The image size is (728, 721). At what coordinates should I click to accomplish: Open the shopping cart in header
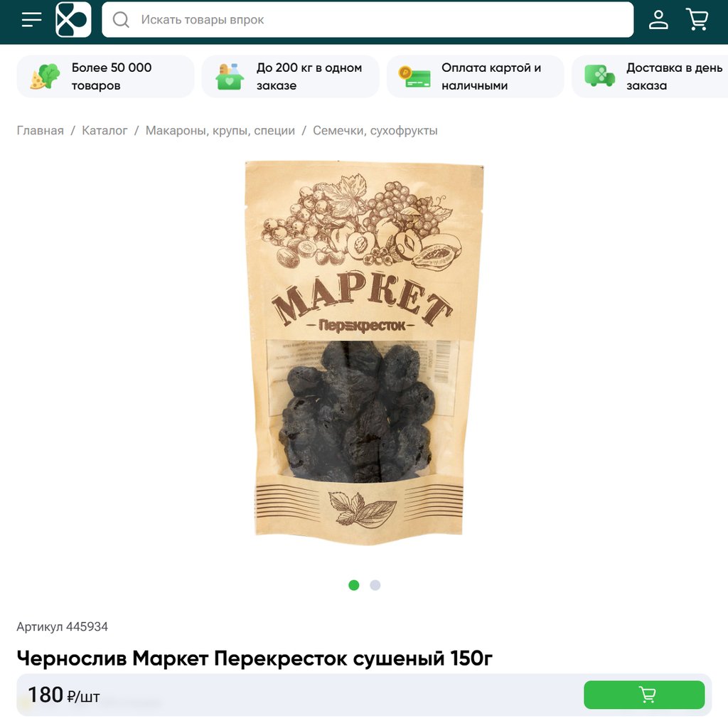click(x=697, y=19)
